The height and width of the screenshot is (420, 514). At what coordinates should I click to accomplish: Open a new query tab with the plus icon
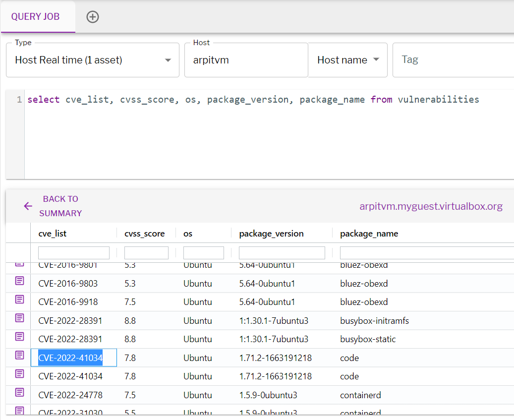coord(92,16)
